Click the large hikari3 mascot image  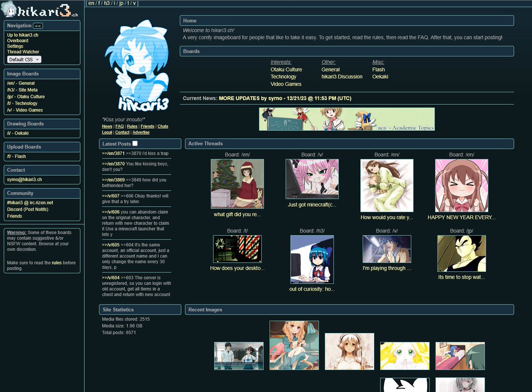(x=138, y=66)
